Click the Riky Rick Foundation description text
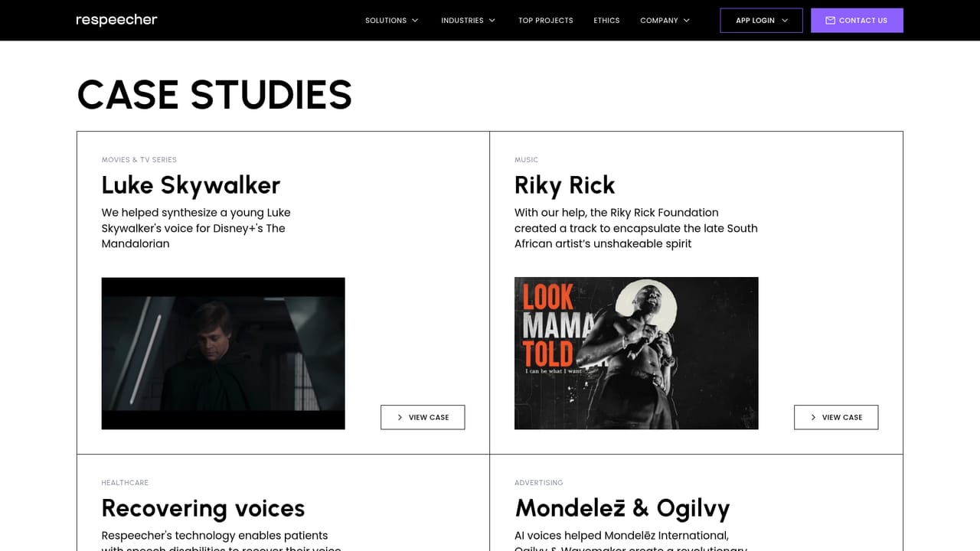 pos(636,228)
